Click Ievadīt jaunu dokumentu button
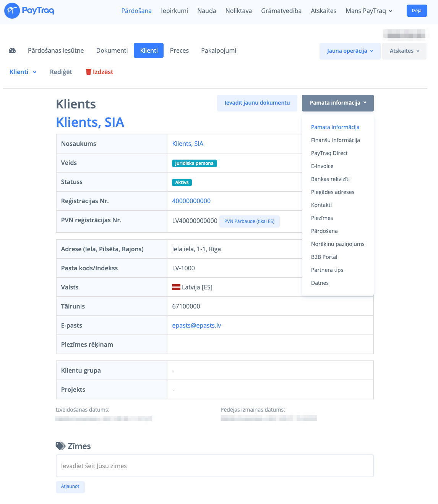The image size is (438, 504). coord(257,103)
